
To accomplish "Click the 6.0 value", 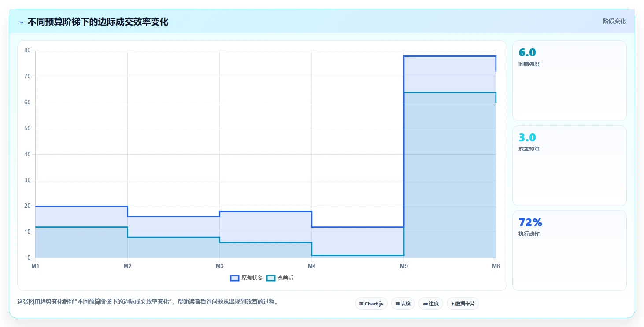I will 527,52.
